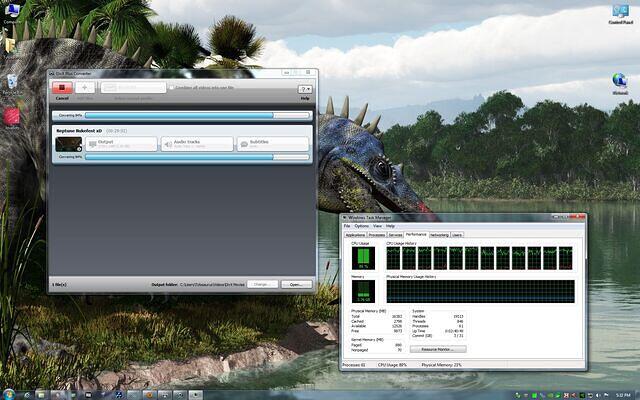Open the Recycle Bin desktop icon
The image size is (640, 400).
tap(12, 81)
